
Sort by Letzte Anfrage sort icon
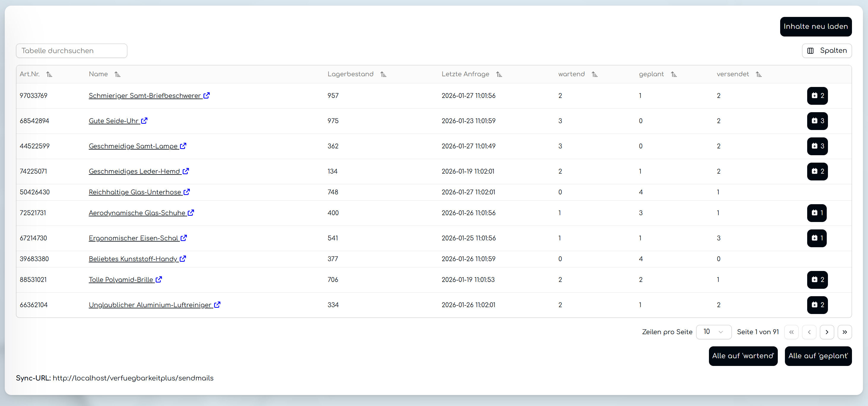[x=499, y=74]
